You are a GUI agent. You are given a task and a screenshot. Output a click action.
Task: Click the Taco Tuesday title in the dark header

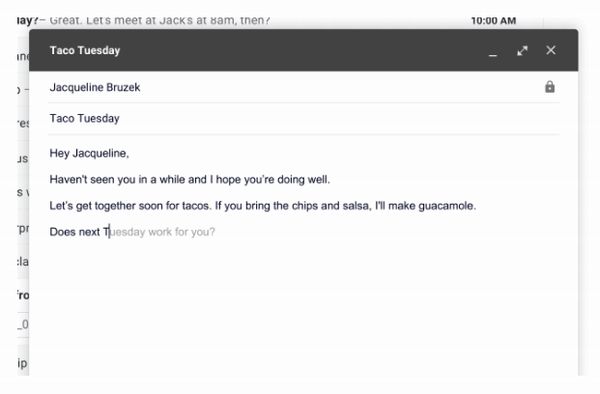[85, 50]
